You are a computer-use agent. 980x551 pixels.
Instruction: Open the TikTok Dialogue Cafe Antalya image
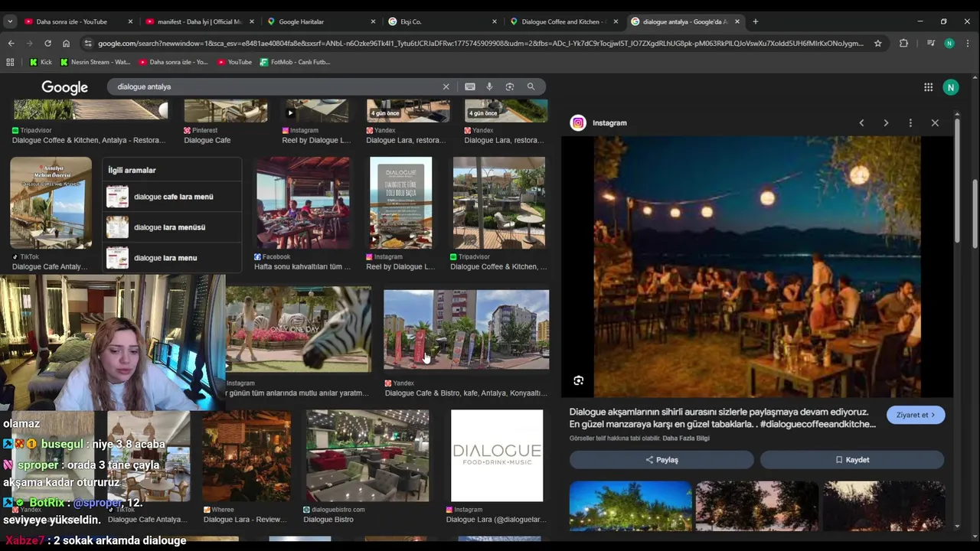click(51, 203)
